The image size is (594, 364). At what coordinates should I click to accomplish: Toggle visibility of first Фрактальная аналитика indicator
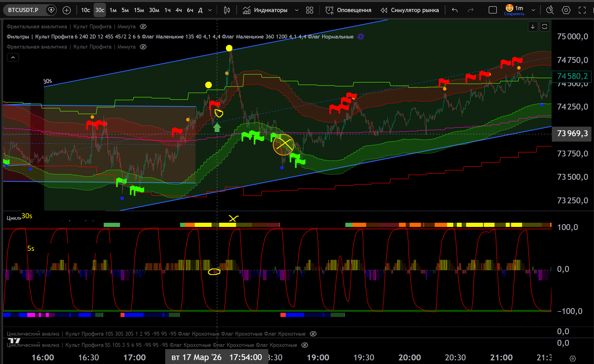tap(143, 27)
